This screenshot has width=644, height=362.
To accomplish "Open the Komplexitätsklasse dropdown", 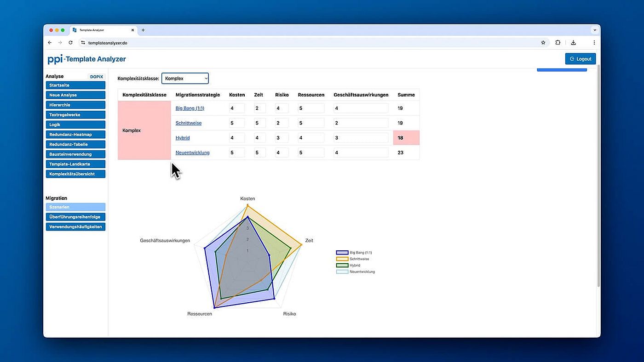I will point(185,79).
